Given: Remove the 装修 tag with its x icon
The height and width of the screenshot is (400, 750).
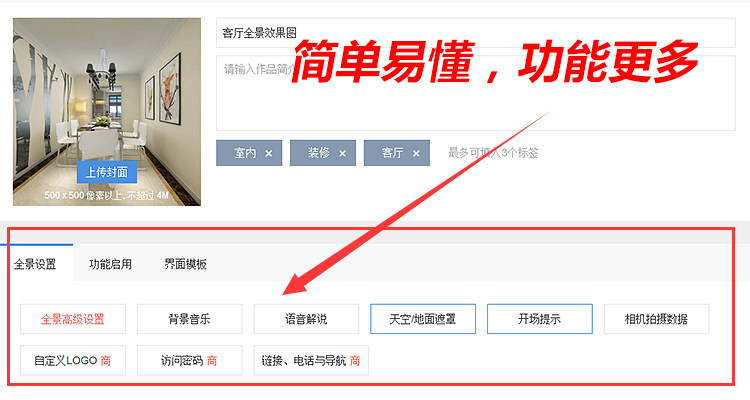Looking at the screenshot, I should click(x=342, y=154).
